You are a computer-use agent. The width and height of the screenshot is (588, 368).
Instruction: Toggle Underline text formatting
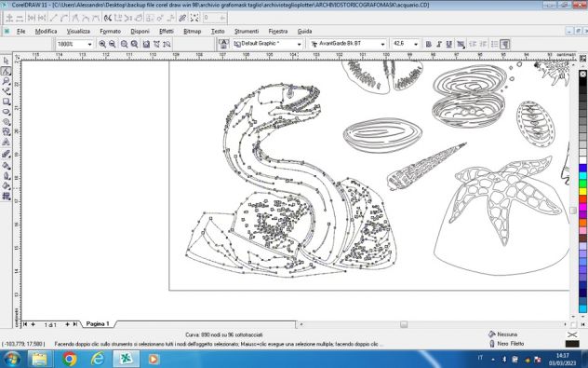[448, 44]
